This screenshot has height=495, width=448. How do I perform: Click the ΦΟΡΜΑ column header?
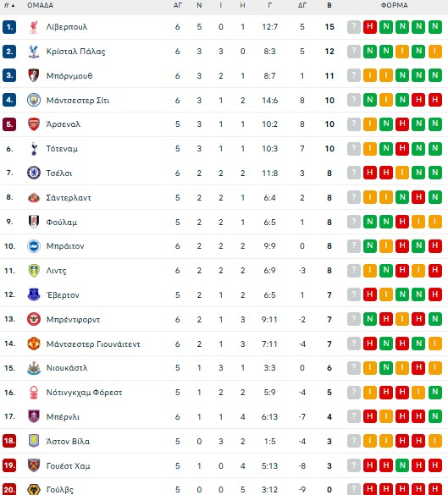pos(394,5)
